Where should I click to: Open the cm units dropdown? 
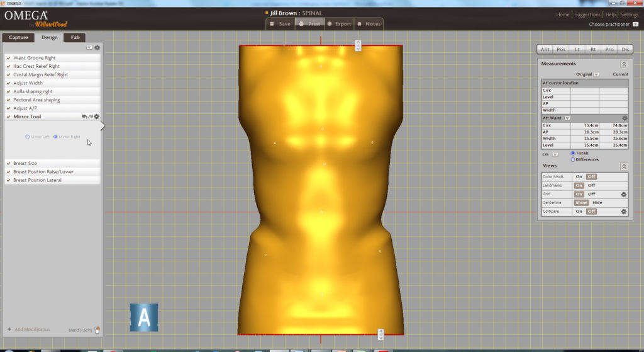pos(555,154)
